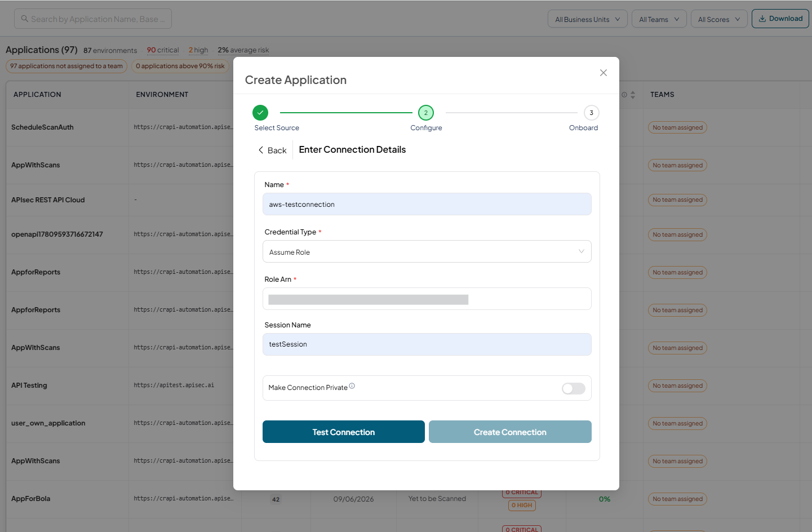Click the search magnifier icon

[25, 19]
